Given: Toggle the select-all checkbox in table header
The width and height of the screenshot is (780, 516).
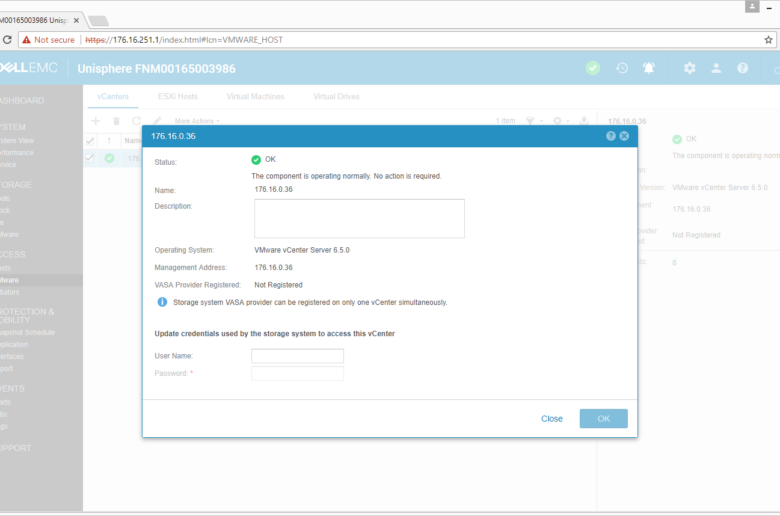Looking at the screenshot, I should [90, 141].
